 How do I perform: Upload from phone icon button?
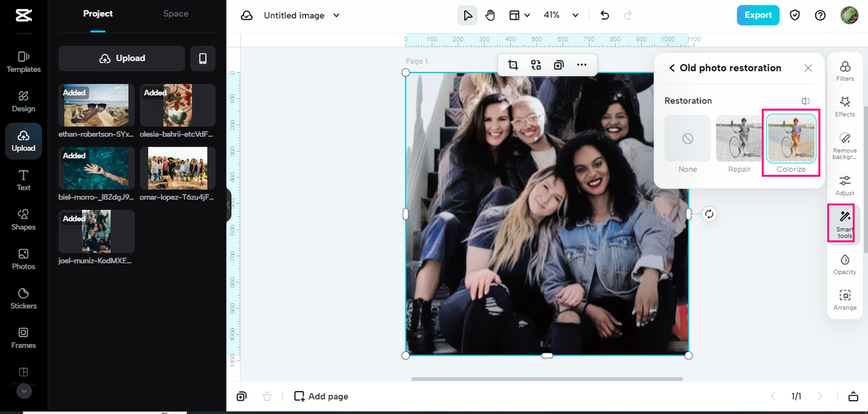click(x=203, y=58)
